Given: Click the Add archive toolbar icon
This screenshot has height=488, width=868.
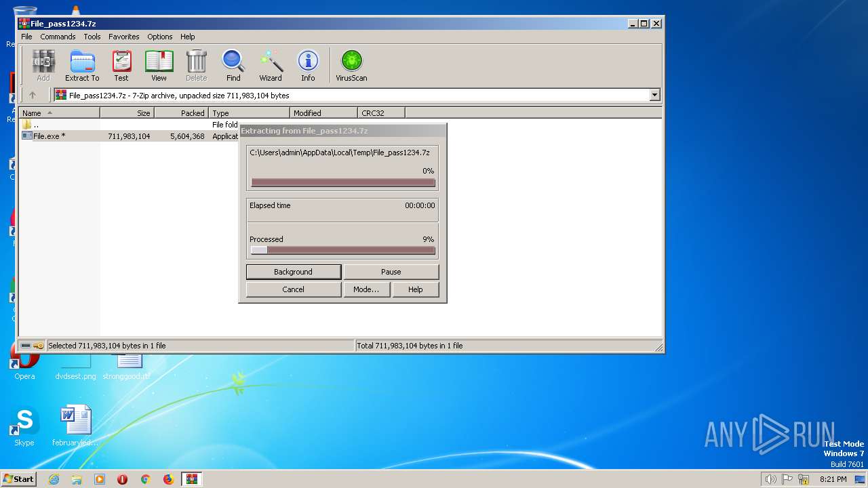Looking at the screenshot, I should [43, 66].
